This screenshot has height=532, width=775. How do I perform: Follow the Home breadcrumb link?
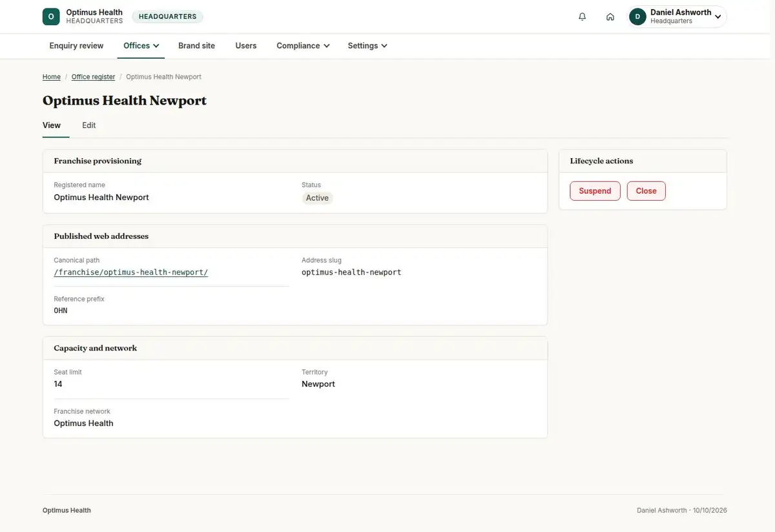click(52, 77)
